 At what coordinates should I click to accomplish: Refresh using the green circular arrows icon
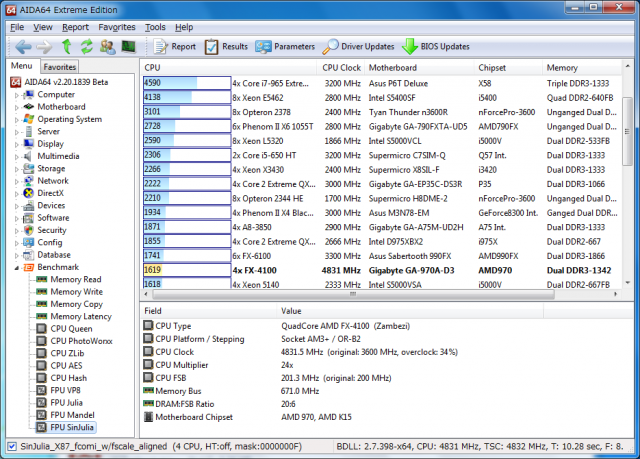(x=87, y=47)
